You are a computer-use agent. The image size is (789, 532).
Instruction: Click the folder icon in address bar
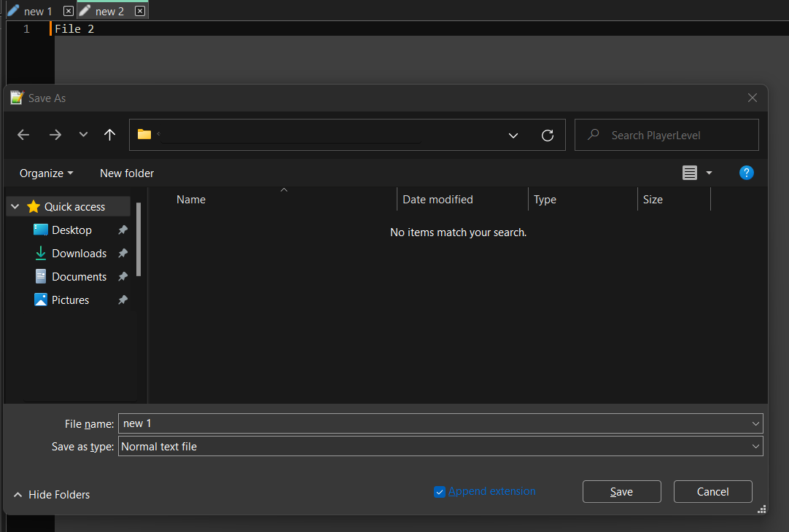click(144, 134)
